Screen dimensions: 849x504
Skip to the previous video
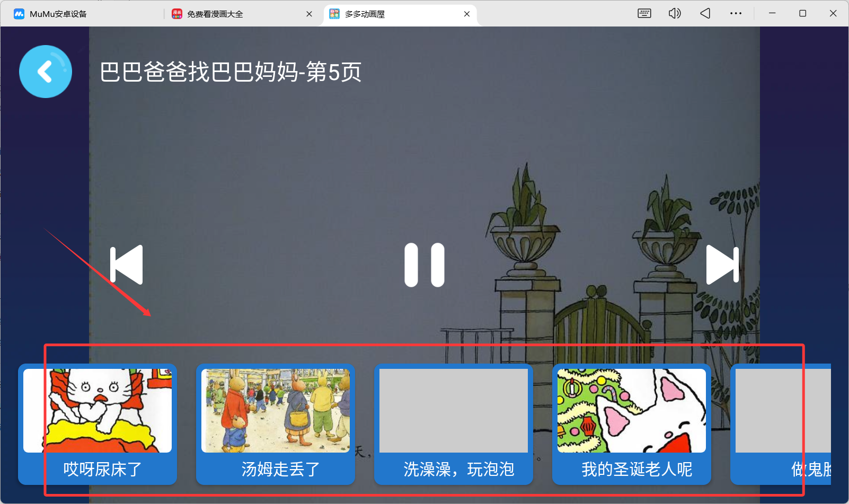(127, 265)
